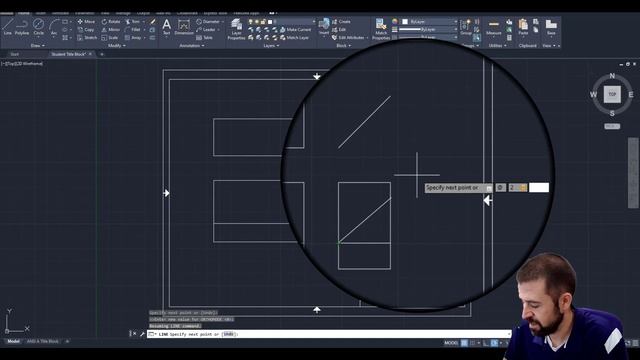Screen dimensions: 640x360
Task: Close the command line with X
Action: 135,334
